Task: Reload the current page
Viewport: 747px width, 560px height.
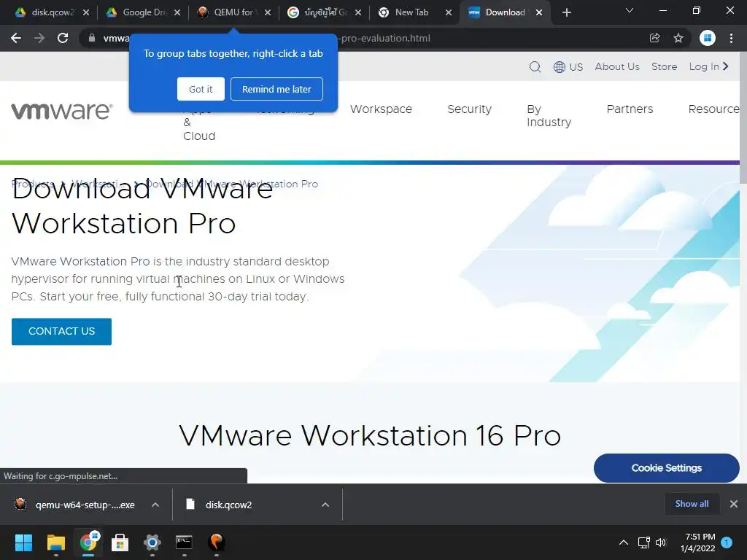Action: click(x=63, y=38)
